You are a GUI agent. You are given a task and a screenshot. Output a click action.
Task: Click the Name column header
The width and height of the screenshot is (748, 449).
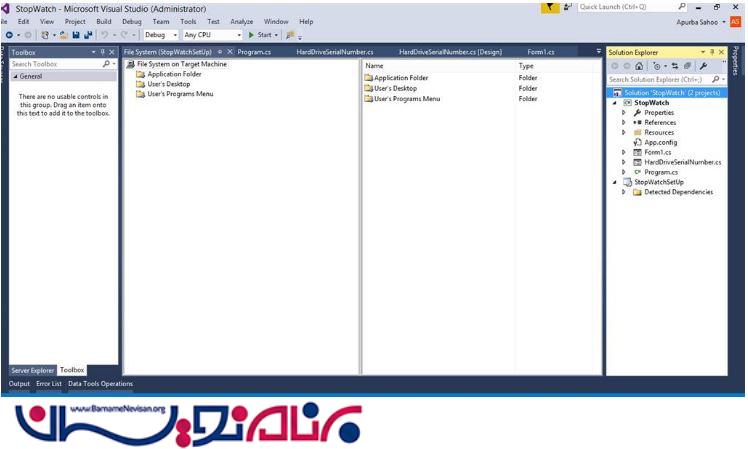point(374,66)
